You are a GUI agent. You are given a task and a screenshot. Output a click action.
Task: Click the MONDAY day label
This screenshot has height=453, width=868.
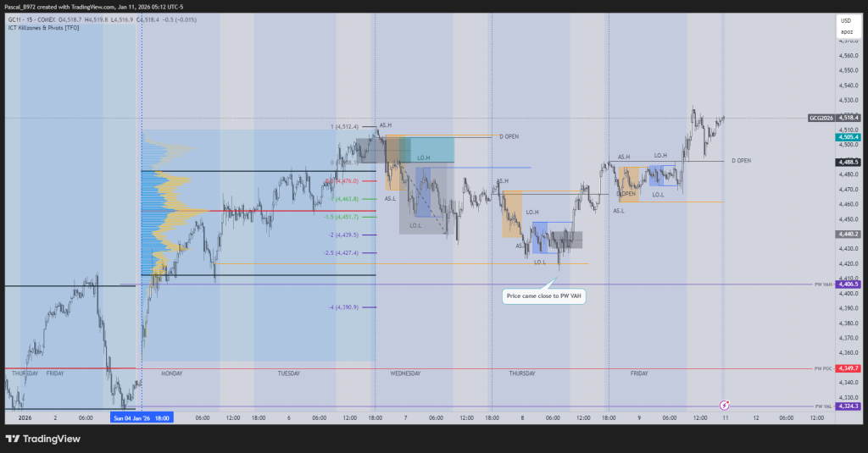(171, 373)
